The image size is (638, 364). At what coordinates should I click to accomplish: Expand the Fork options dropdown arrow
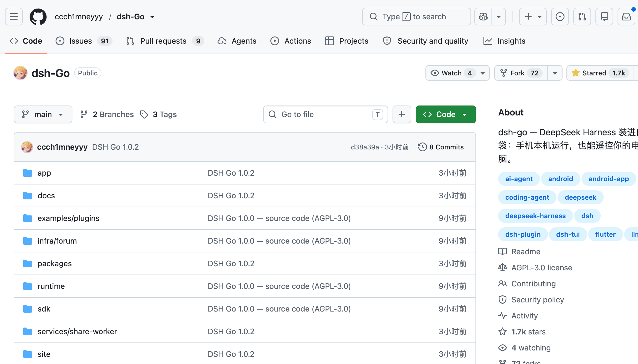(555, 73)
